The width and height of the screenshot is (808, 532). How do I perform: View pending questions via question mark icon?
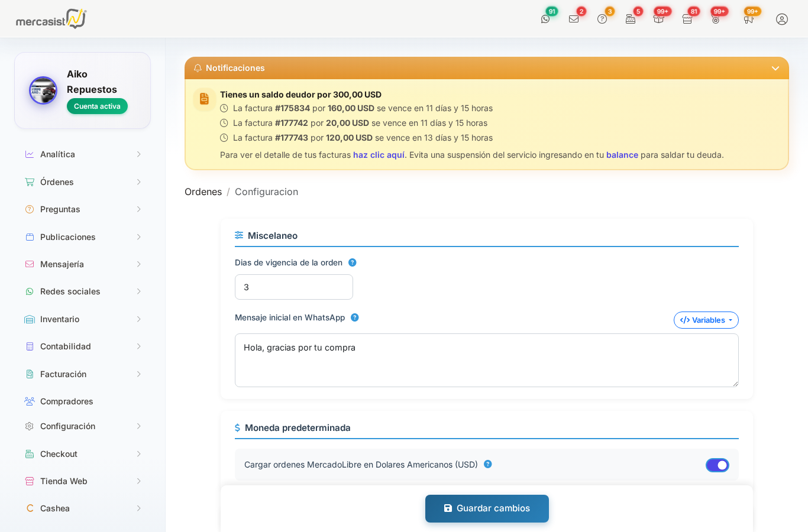[602, 18]
